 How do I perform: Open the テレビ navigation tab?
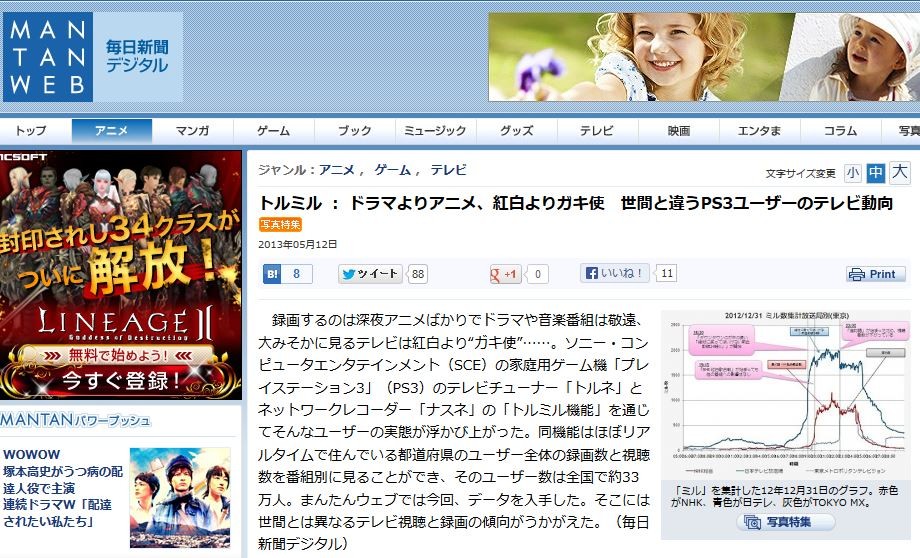(597, 131)
